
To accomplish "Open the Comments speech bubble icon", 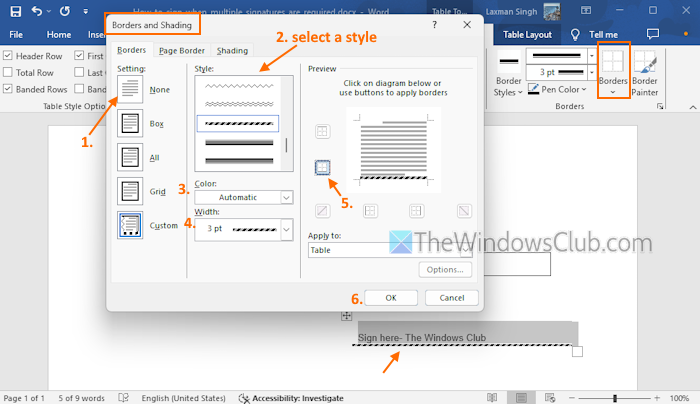I will [x=653, y=34].
